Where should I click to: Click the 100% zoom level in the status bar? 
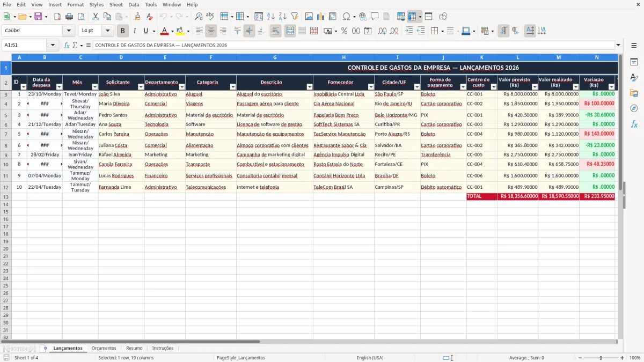[635, 358]
